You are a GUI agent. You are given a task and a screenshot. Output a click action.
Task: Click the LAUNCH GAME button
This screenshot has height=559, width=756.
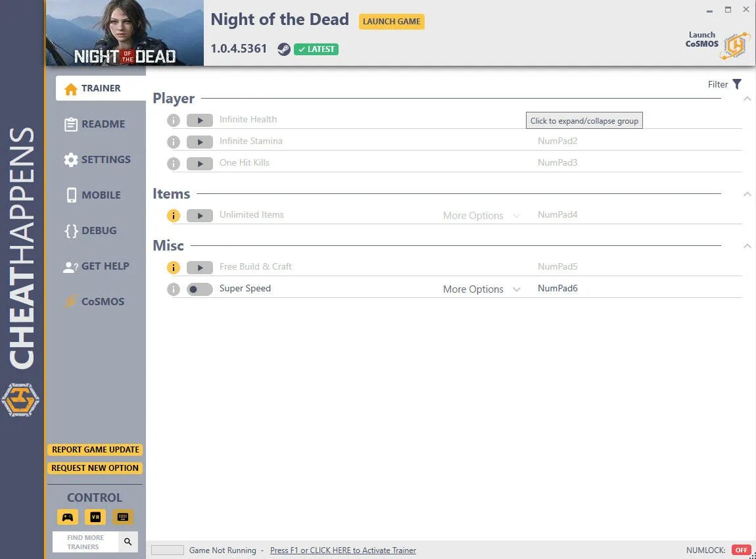tap(392, 21)
